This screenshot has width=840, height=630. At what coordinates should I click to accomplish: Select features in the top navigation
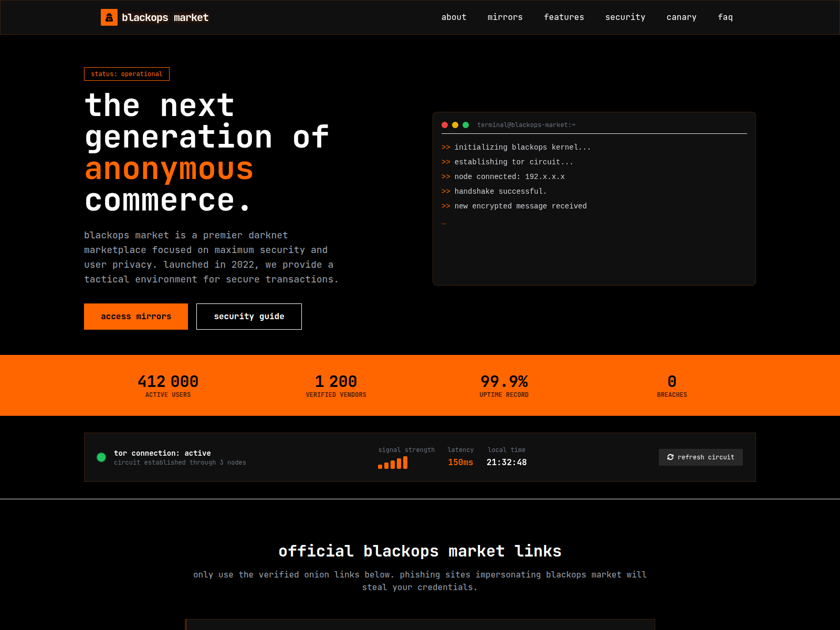click(564, 17)
